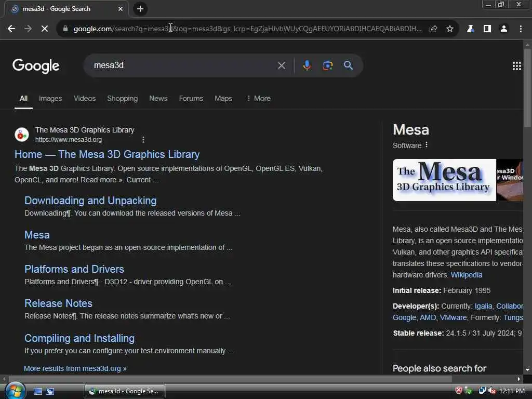Share this page via address bar icon

(433, 29)
